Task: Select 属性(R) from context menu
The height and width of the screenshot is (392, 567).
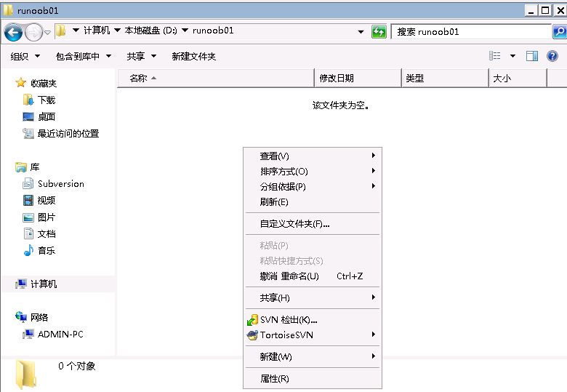Action: coord(275,379)
